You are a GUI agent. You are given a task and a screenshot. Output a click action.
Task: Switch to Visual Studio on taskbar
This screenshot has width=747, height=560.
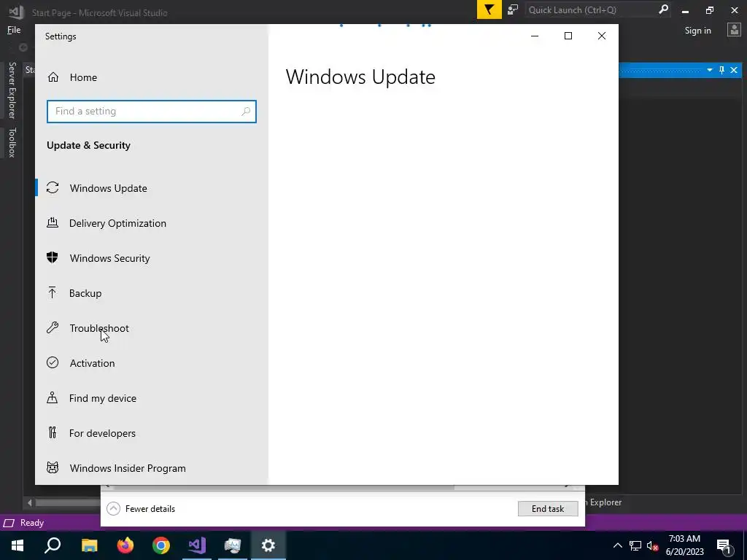point(197,545)
